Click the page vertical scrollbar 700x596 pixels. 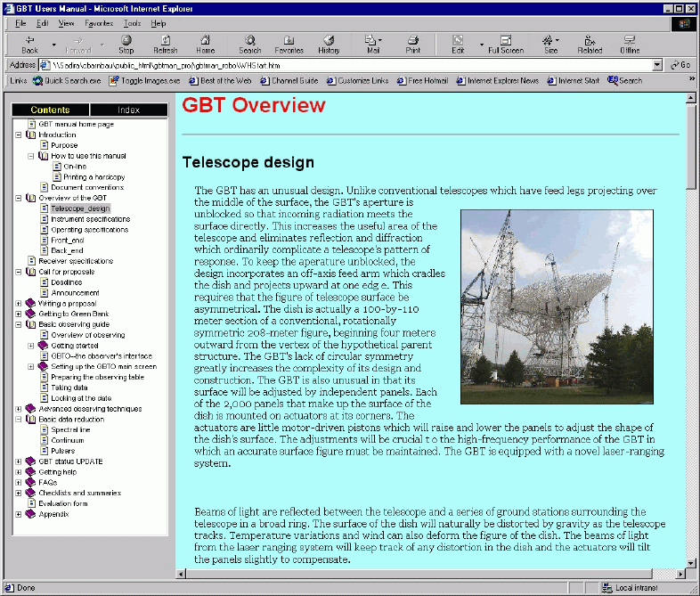691,356
